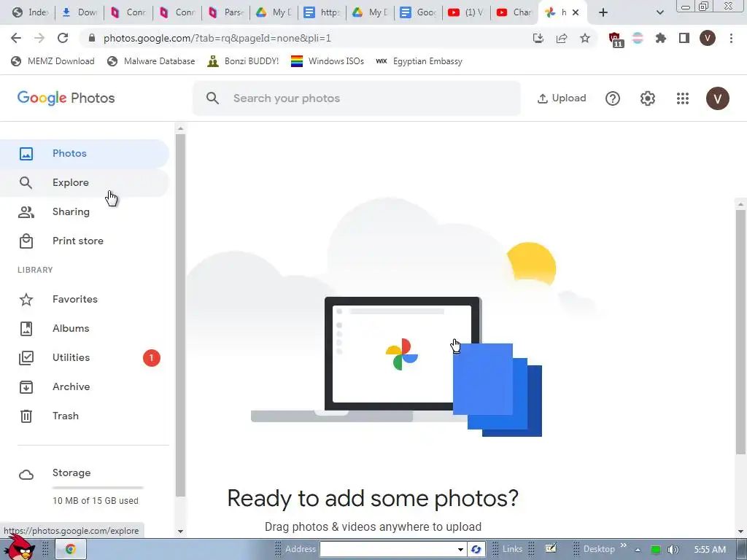747x560 pixels.
Task: Open the Google account avatar in Photos header
Action: [x=718, y=98]
